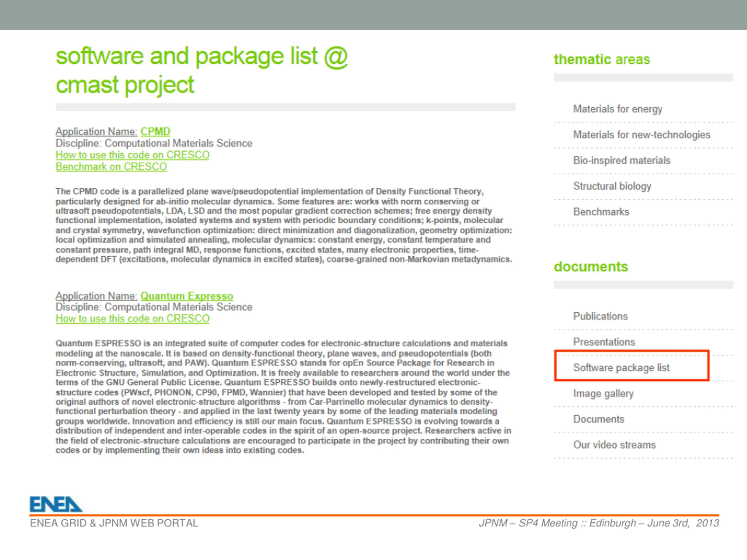Click the 'thematic areas' heading
Image resolution: width=747 pixels, height=560 pixels.
pyautogui.click(x=602, y=60)
